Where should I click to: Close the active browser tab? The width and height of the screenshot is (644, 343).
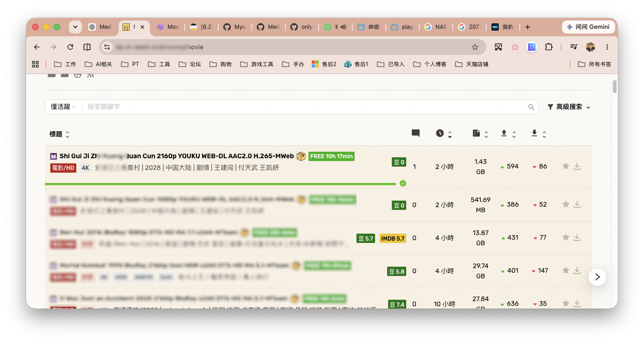point(142,27)
